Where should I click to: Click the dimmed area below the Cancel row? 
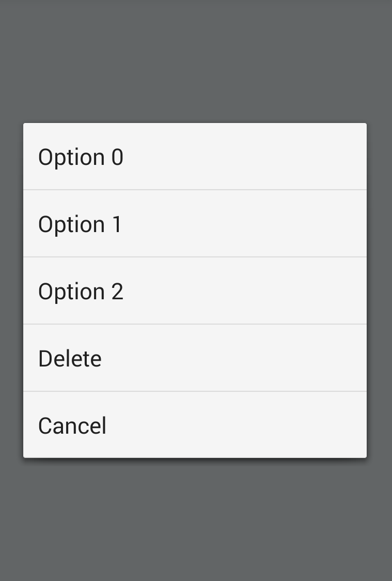[196, 520]
